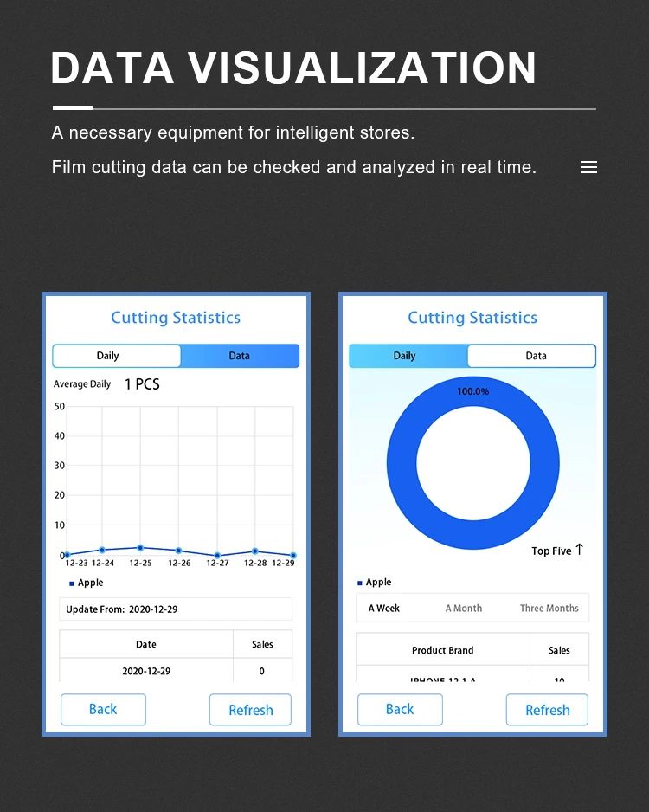Choose the A Month time range

coord(464,608)
